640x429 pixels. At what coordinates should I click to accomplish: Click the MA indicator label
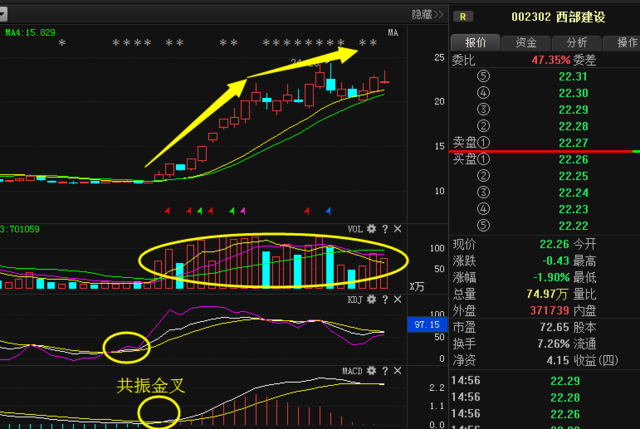[x=393, y=33]
